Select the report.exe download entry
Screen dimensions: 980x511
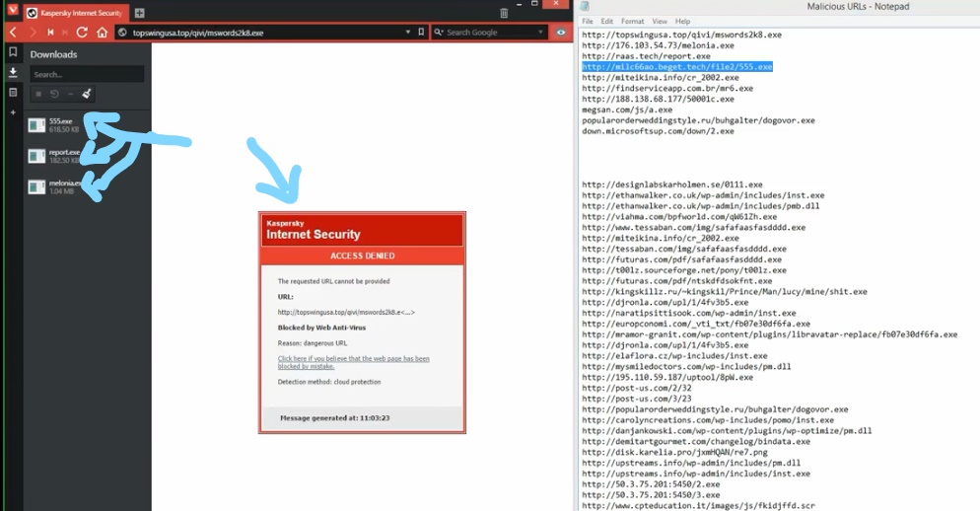86,156
